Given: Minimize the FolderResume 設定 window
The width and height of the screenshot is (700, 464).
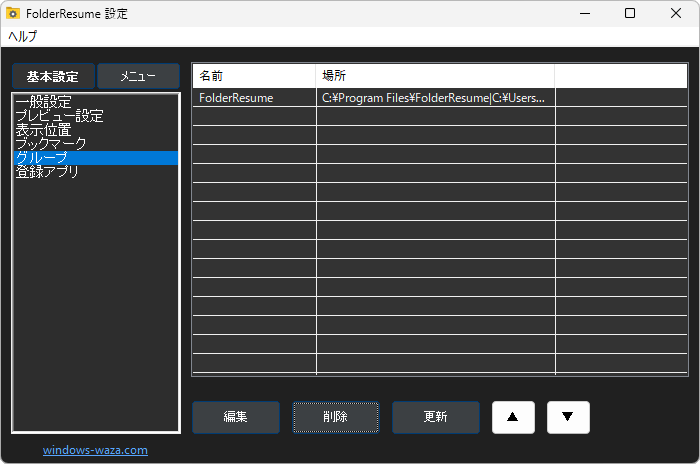Looking at the screenshot, I should 585,13.
